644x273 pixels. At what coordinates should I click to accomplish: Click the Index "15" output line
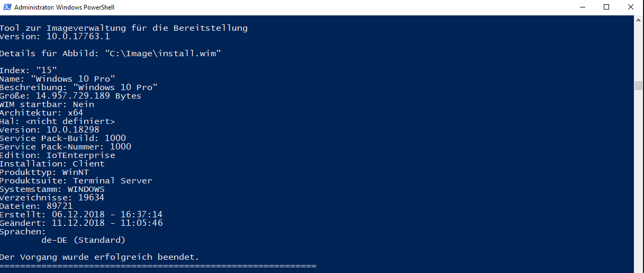pos(29,71)
